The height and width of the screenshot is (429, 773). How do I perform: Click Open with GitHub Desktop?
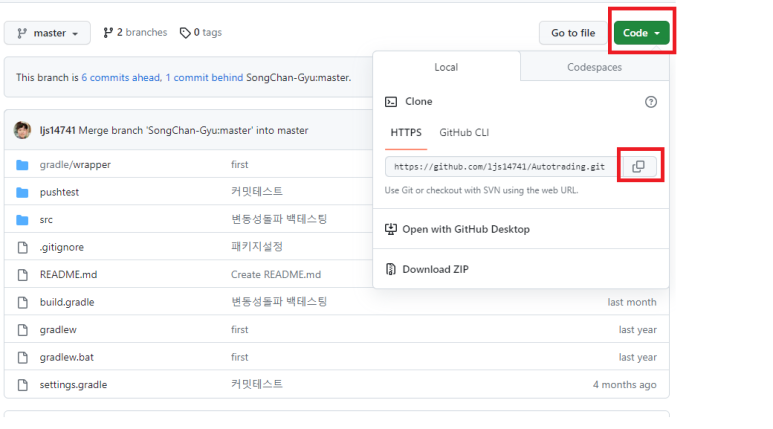521,229
